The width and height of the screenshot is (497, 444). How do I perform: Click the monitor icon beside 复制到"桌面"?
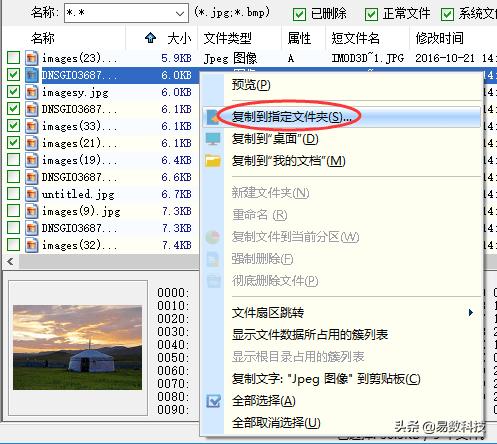(x=213, y=139)
